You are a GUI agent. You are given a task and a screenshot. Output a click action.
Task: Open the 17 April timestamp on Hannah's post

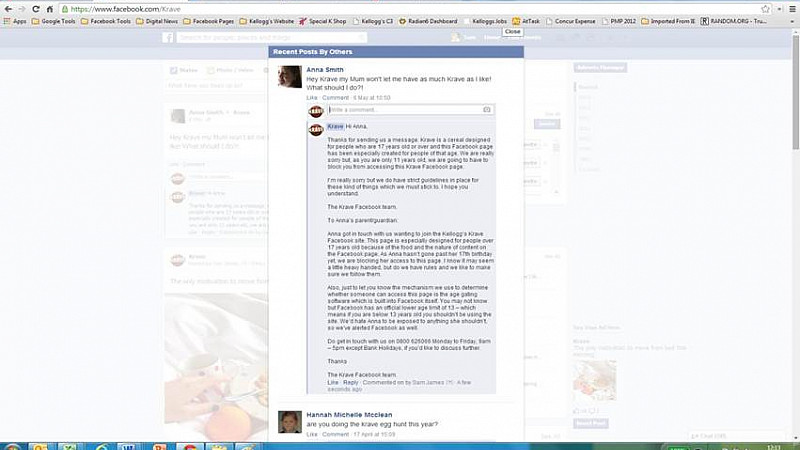click(374, 434)
